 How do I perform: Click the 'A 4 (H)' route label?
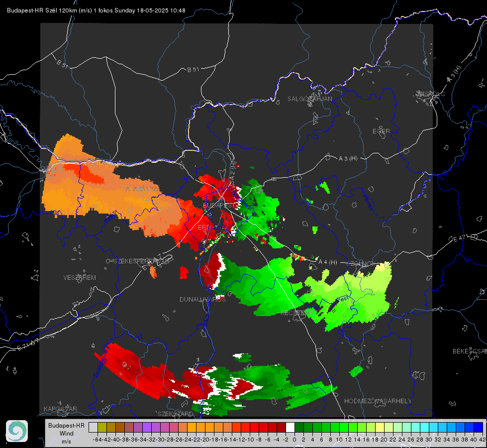(328, 262)
